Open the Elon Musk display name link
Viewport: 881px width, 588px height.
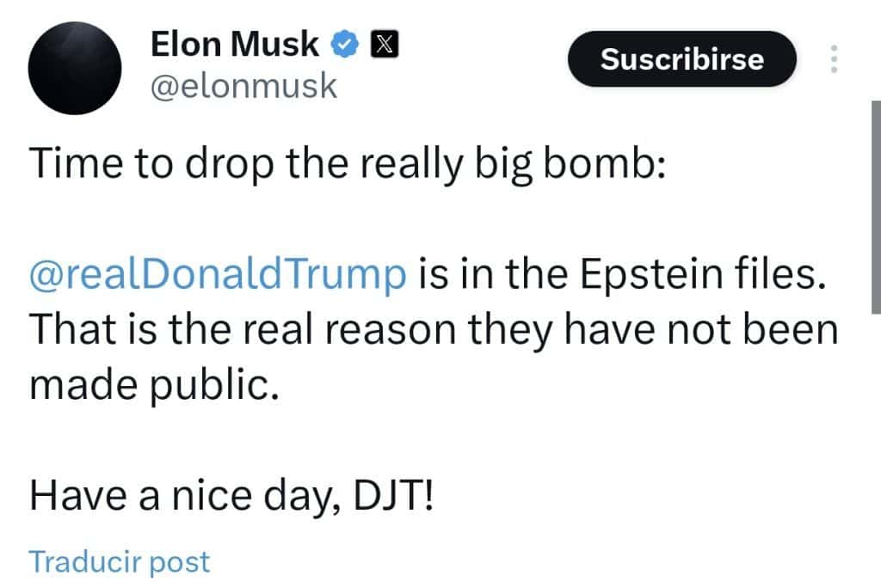tap(235, 44)
